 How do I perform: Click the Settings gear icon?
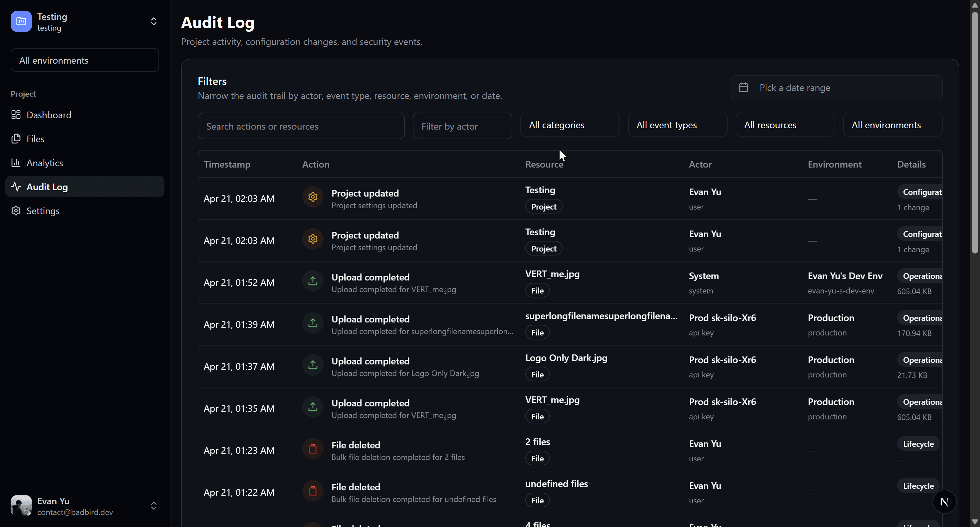[x=16, y=211]
